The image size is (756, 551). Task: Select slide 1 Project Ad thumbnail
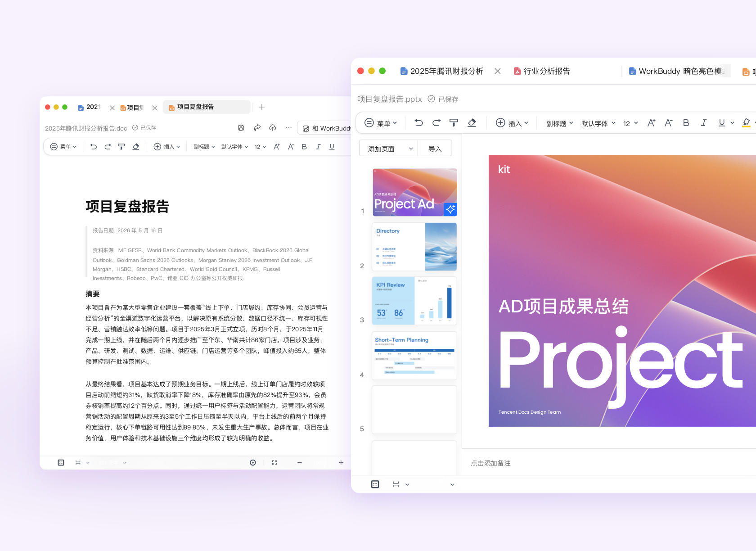[x=414, y=192]
